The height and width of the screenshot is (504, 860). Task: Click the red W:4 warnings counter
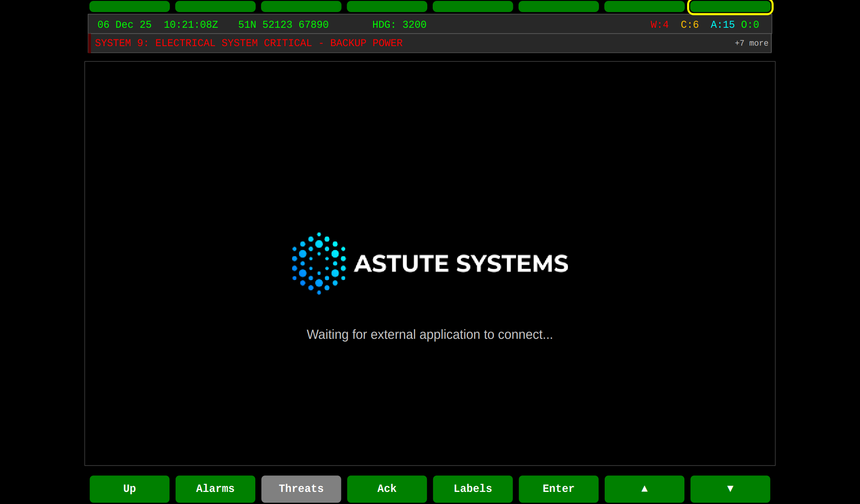pyautogui.click(x=659, y=25)
